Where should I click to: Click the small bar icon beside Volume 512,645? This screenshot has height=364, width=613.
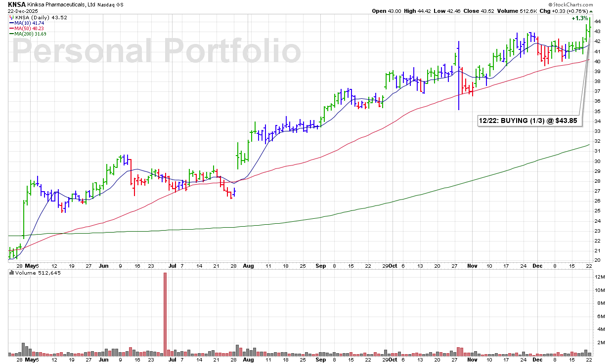(x=11, y=272)
